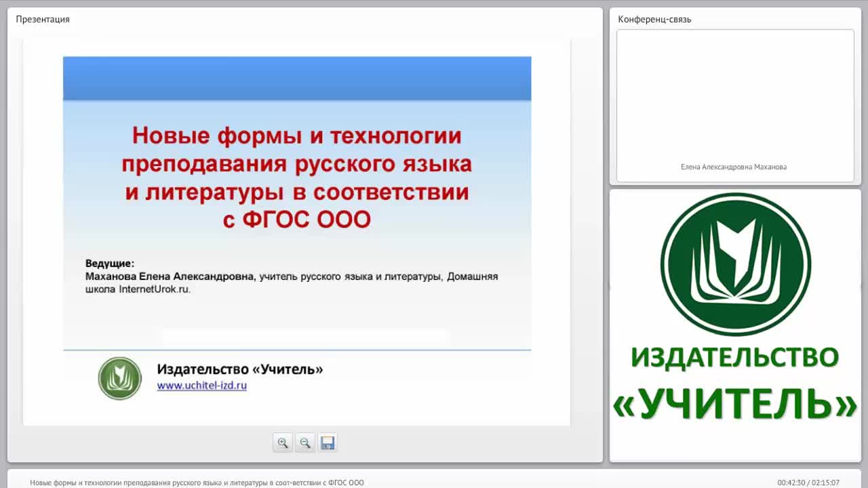Select the Презентация panel title
The height and width of the screenshot is (488, 868).
43,19
